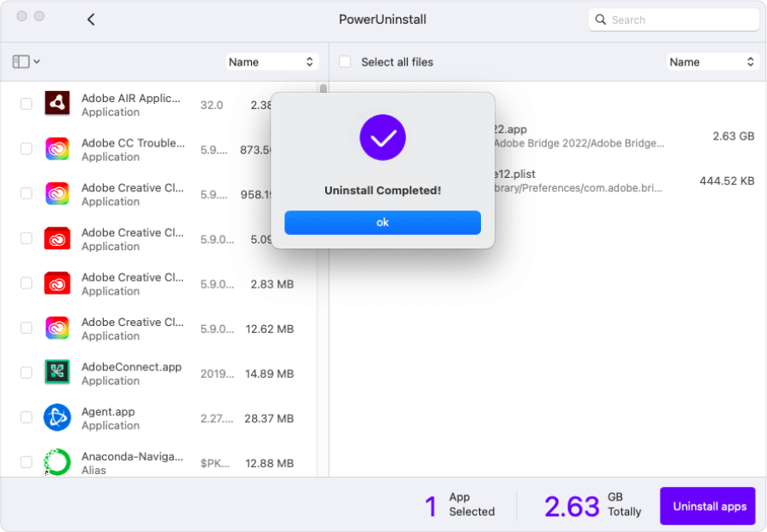
Task: Click the Uninstall Completed! message
Action: pos(382,190)
